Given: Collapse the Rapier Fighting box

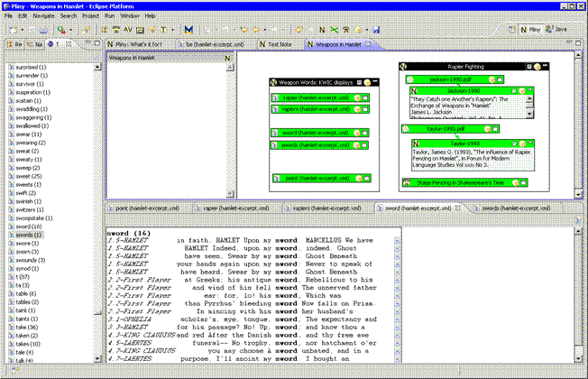Looking at the screenshot, I should click(546, 66).
